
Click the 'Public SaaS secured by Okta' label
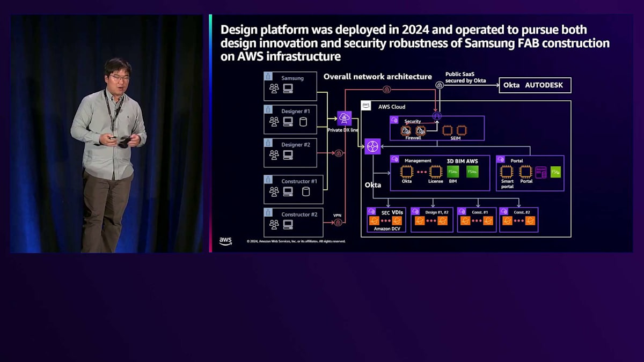pyautogui.click(x=465, y=77)
